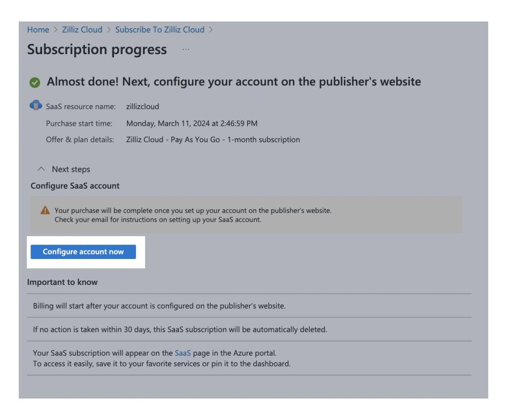This screenshot has width=507, height=420.
Task: Click the SaaS resource cloud icon
Action: 35,105
